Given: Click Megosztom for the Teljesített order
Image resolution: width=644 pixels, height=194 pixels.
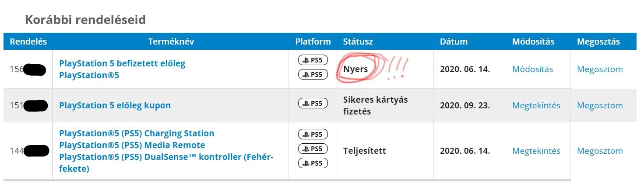Looking at the screenshot, I should coord(599,151).
